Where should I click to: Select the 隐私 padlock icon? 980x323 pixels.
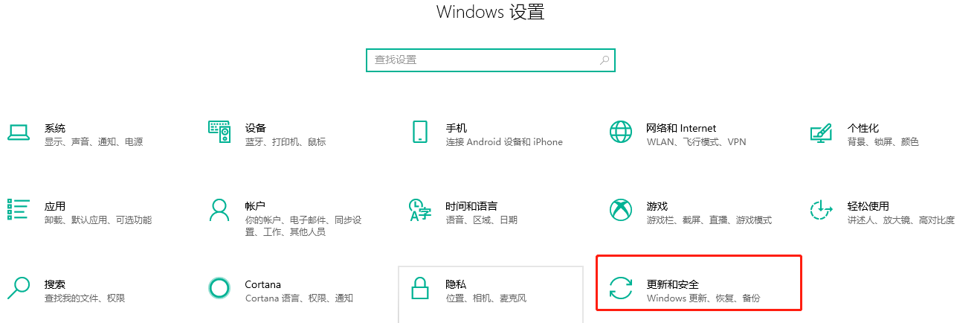click(420, 288)
